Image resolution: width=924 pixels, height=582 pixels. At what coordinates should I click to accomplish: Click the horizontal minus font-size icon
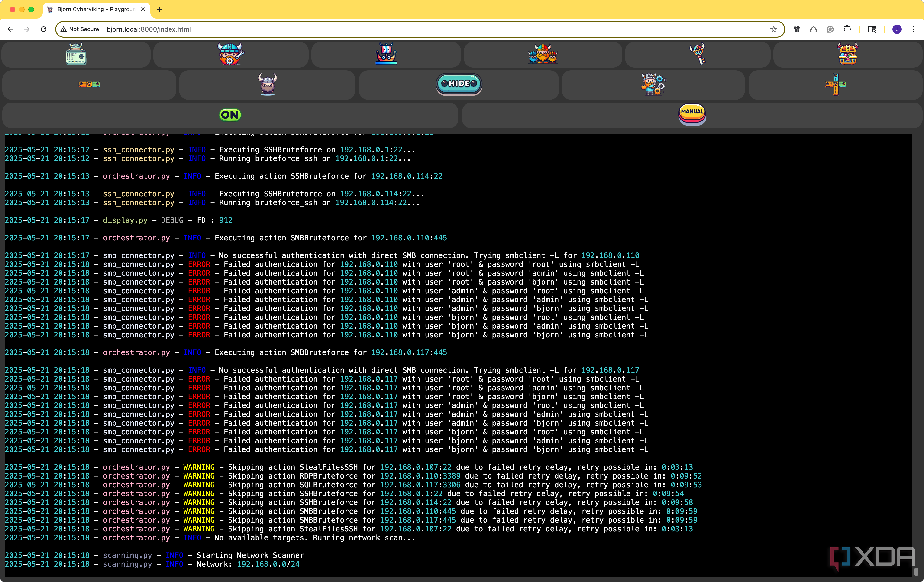pos(89,84)
